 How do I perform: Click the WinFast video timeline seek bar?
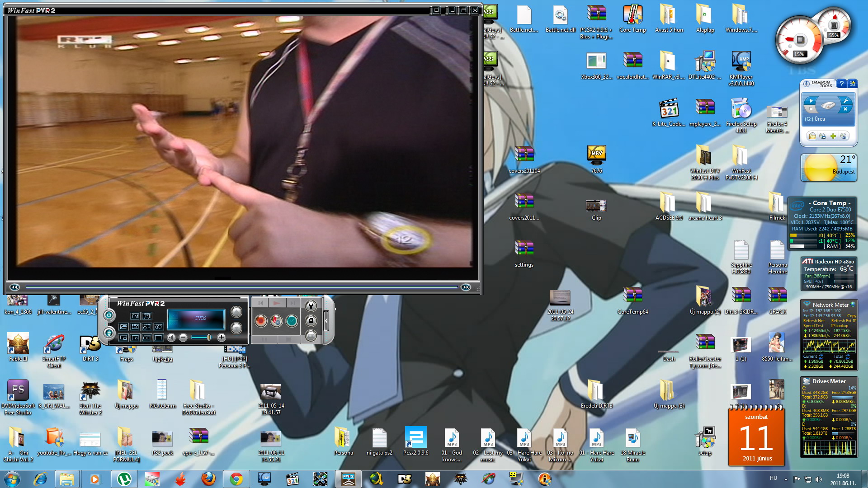[x=241, y=287]
